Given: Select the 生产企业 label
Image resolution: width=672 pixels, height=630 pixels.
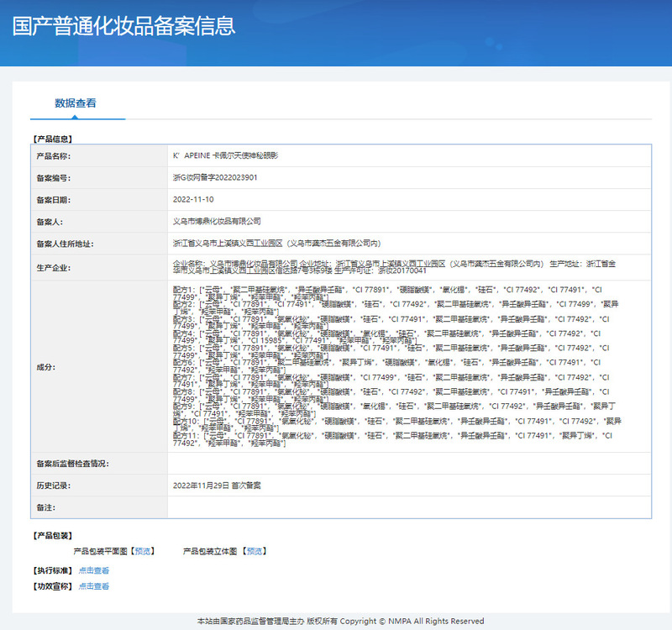Looking at the screenshot, I should click(x=54, y=268).
